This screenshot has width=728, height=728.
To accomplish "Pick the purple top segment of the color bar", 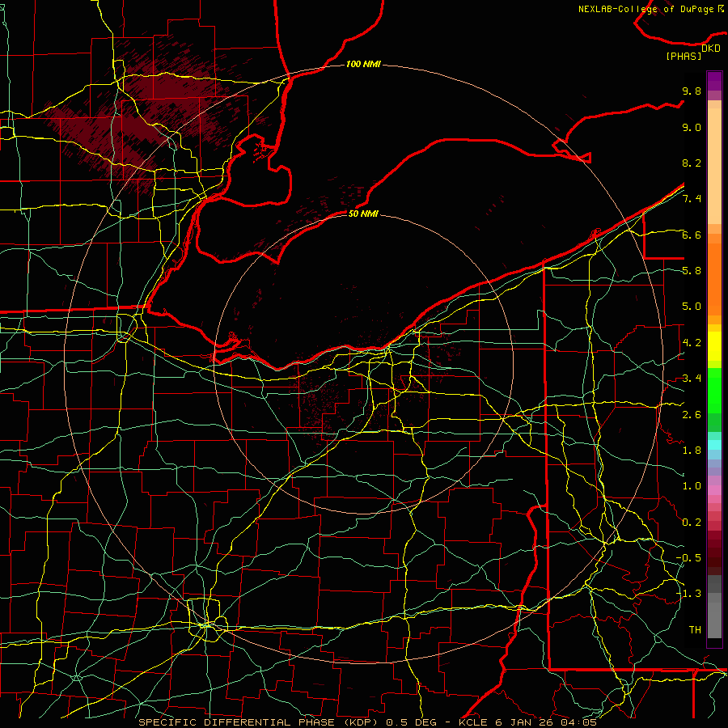I will click(x=714, y=81).
